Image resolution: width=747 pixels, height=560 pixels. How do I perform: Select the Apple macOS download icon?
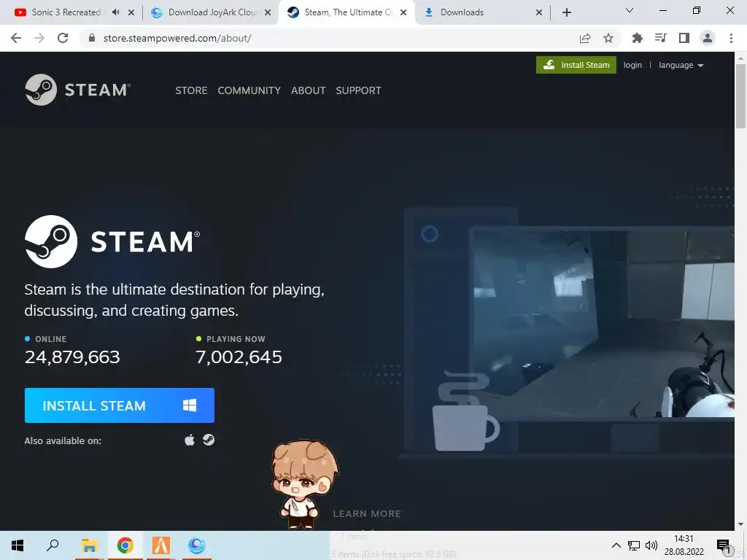click(x=190, y=440)
